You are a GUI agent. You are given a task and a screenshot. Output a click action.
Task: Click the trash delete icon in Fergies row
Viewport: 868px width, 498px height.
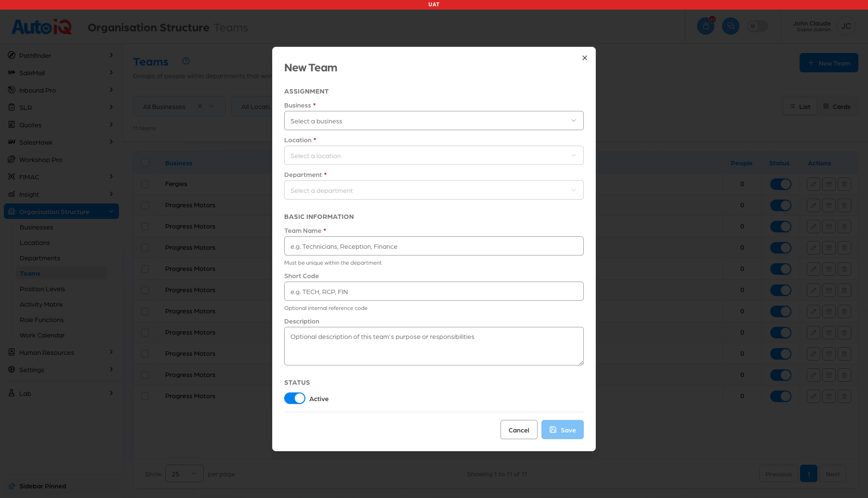coord(844,184)
